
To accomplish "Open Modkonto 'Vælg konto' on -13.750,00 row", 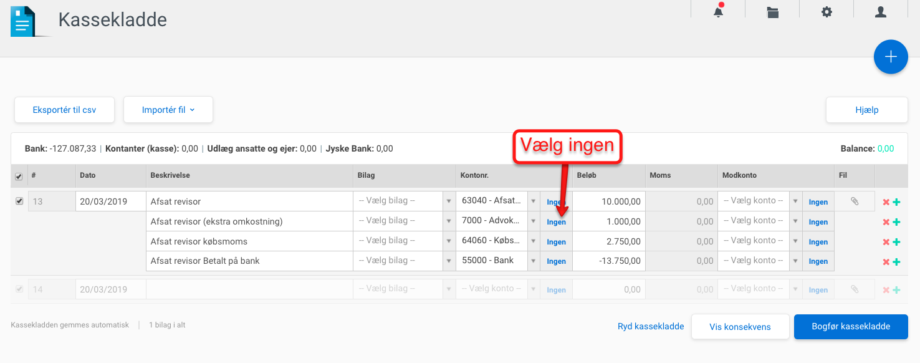I will (x=759, y=261).
